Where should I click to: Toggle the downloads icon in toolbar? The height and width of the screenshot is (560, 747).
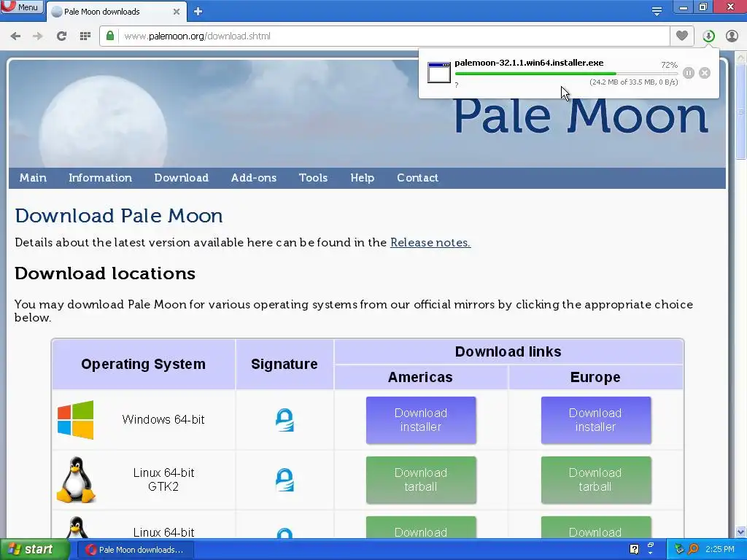(x=708, y=36)
